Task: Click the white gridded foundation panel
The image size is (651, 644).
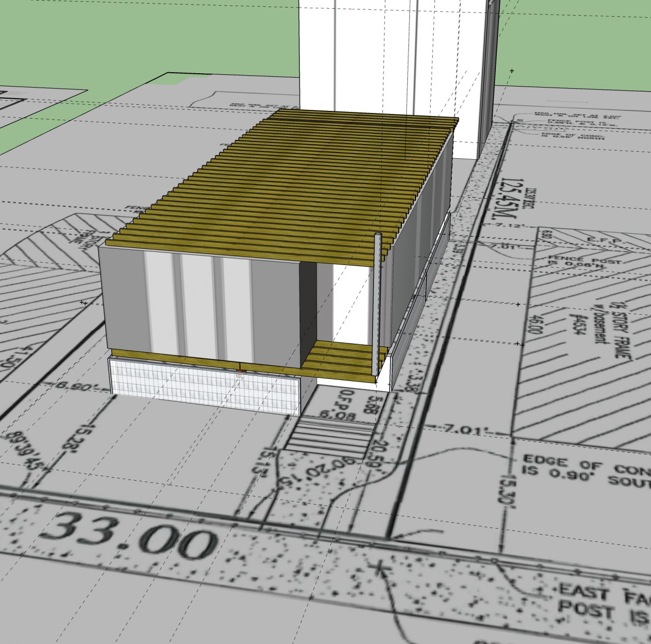Action: point(203,384)
